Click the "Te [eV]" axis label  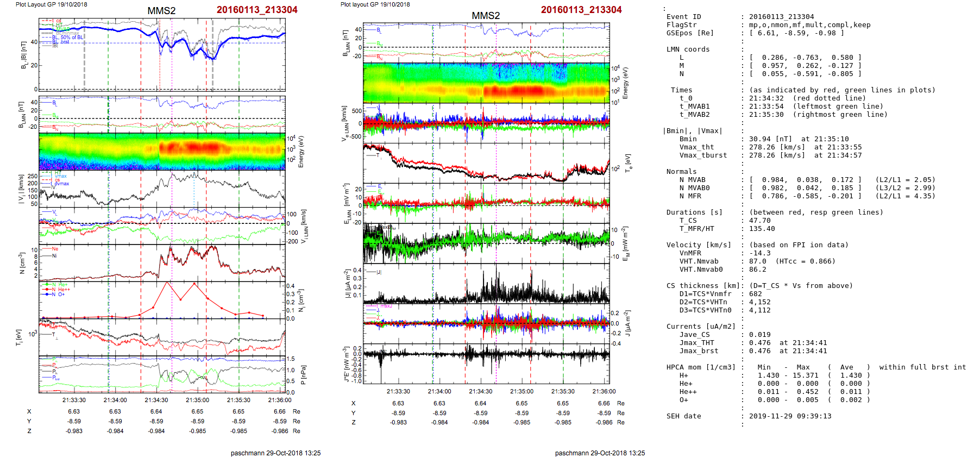[x=630, y=163]
